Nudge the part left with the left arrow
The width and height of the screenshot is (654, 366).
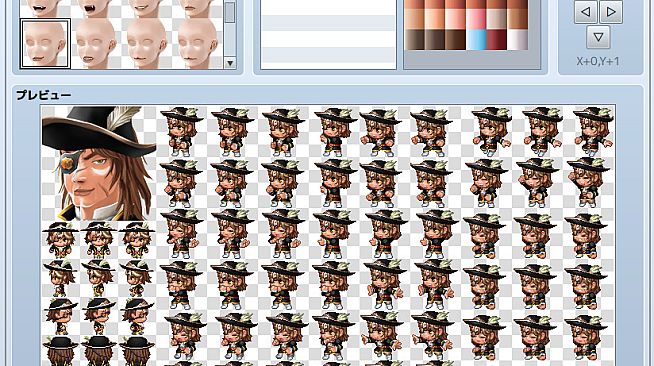coord(586,12)
